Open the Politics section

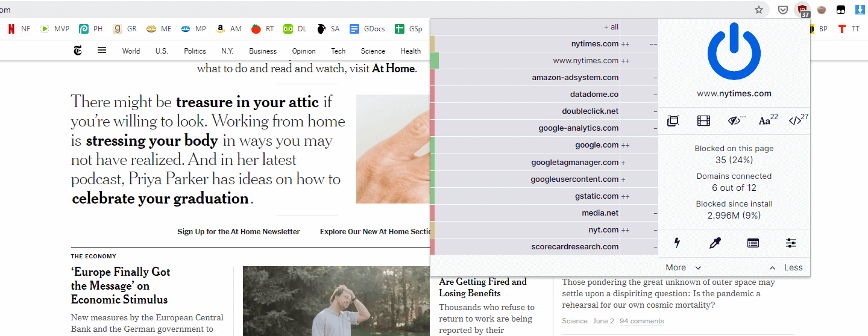(195, 51)
